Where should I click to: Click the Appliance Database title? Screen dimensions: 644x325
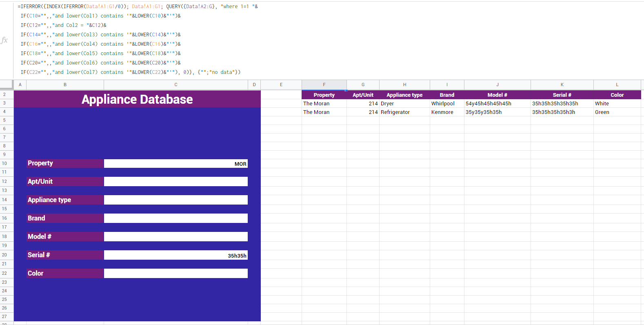137,99
